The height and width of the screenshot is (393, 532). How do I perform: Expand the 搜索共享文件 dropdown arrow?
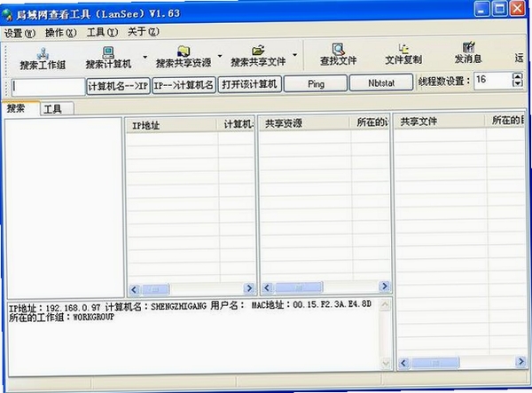pos(295,54)
